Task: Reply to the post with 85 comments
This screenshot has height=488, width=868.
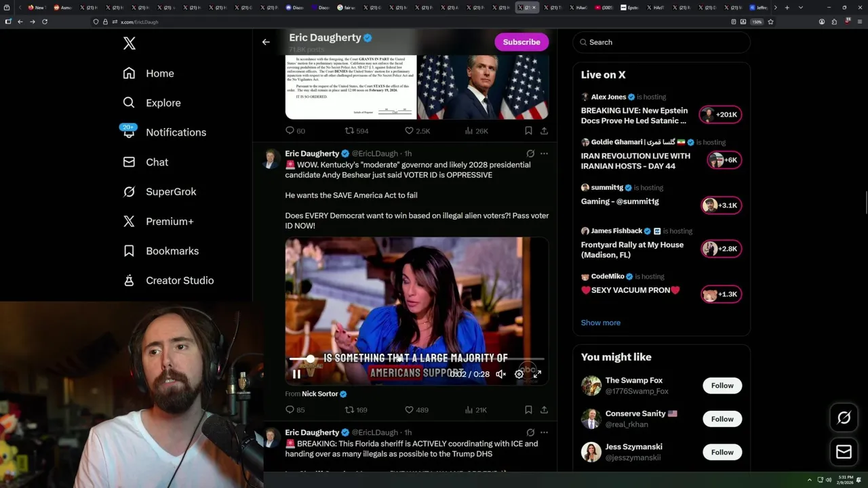Action: [295, 410]
